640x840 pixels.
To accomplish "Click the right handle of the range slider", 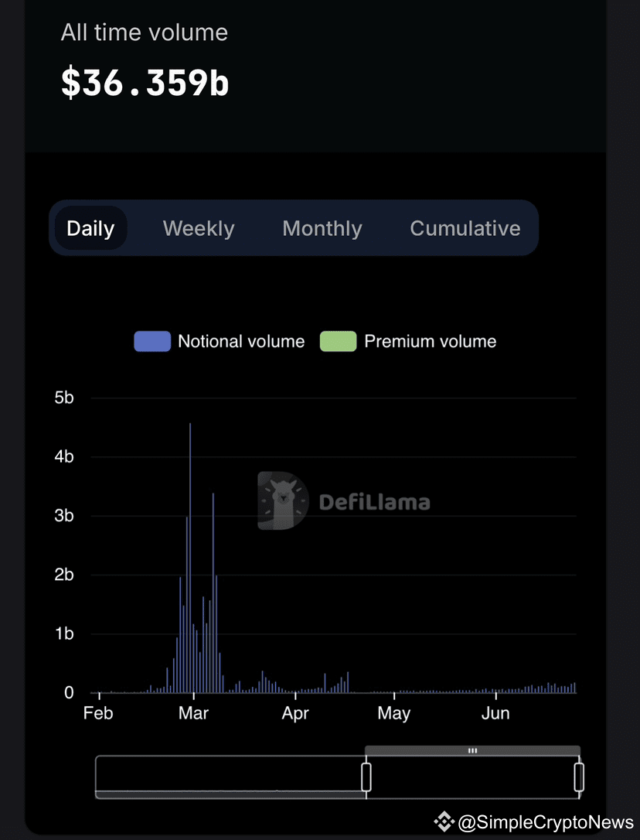I will point(579,777).
